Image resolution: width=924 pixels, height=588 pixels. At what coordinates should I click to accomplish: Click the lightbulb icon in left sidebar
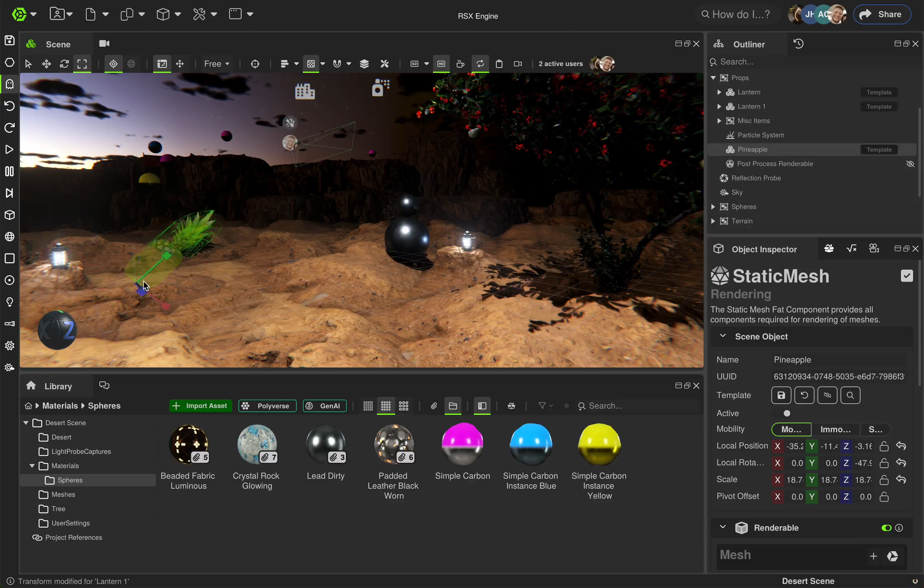tap(9, 302)
